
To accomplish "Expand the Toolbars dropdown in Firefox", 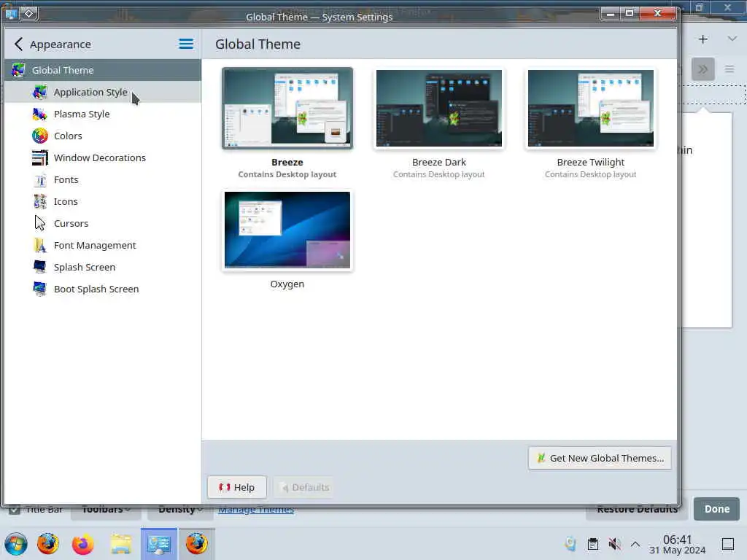I will coord(106,510).
